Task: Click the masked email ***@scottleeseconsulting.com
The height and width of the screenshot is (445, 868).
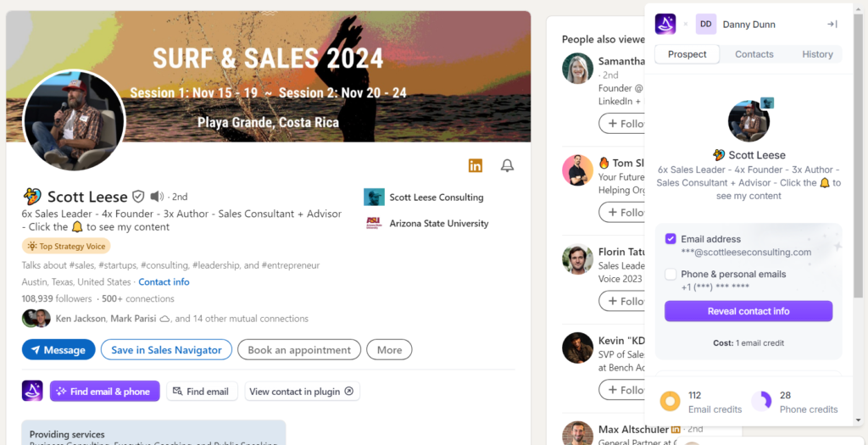Action: (x=746, y=253)
